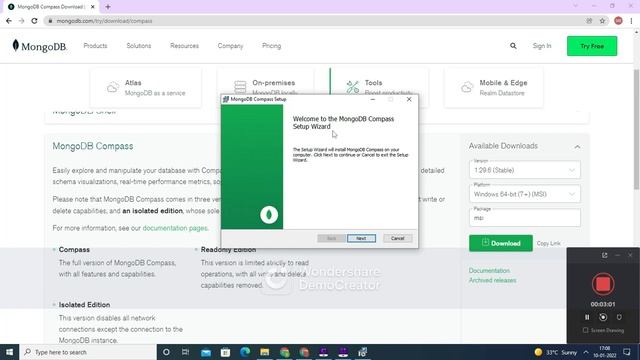Open Cortana circle on taskbar

pos(166,352)
